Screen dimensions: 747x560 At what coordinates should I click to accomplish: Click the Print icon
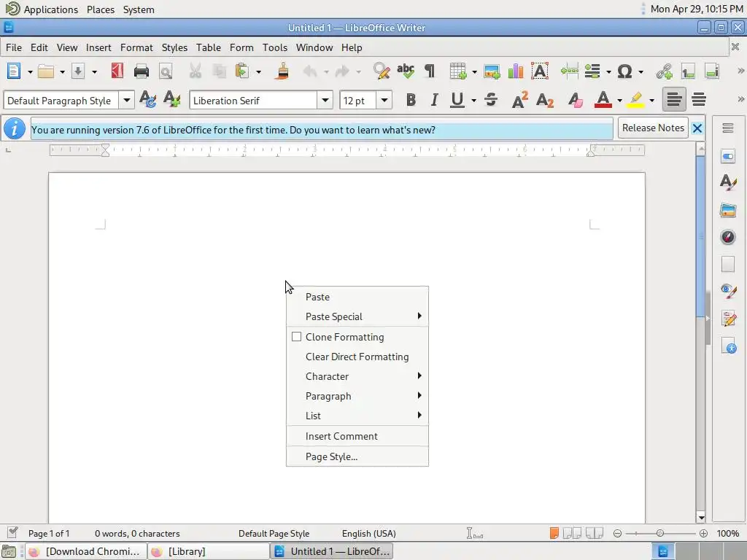coord(142,71)
